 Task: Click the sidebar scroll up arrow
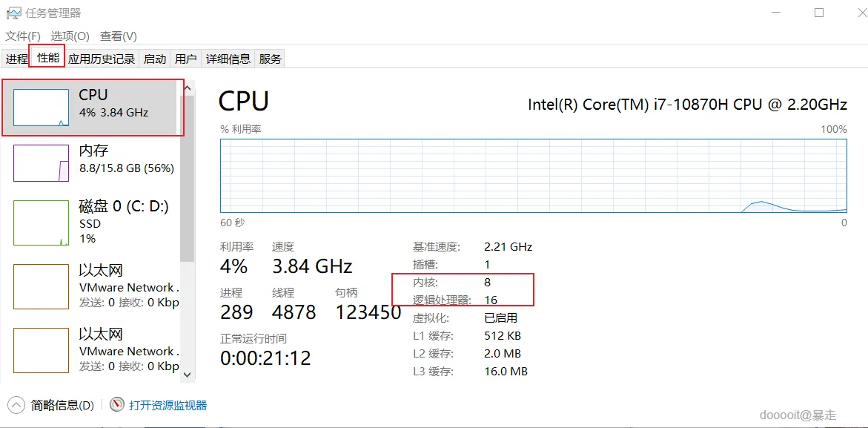pos(188,88)
